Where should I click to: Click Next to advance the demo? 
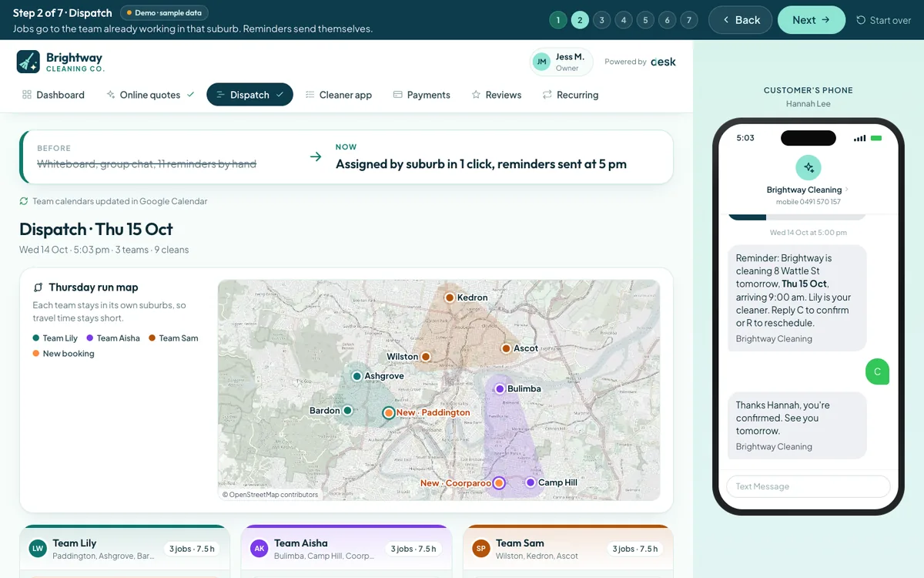click(812, 20)
